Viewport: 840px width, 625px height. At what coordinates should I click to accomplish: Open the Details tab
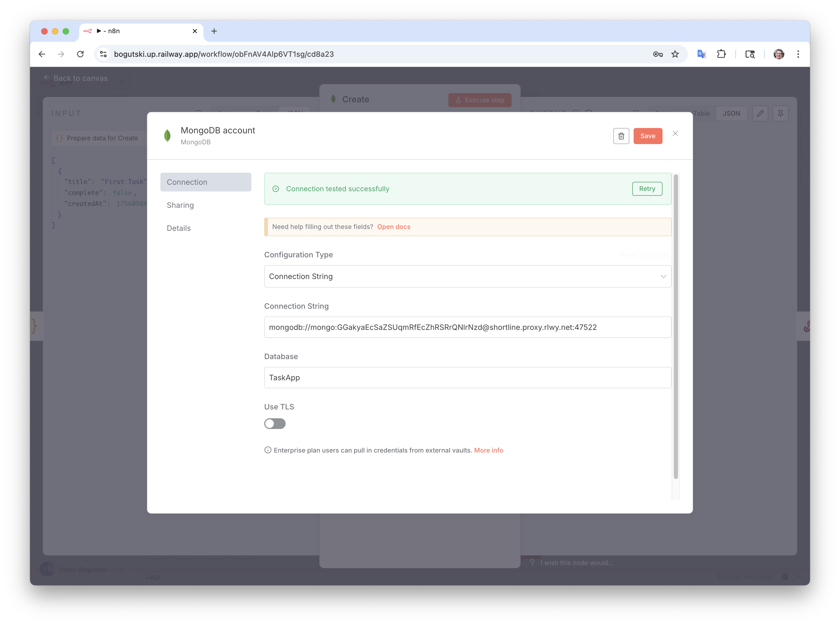click(x=179, y=228)
